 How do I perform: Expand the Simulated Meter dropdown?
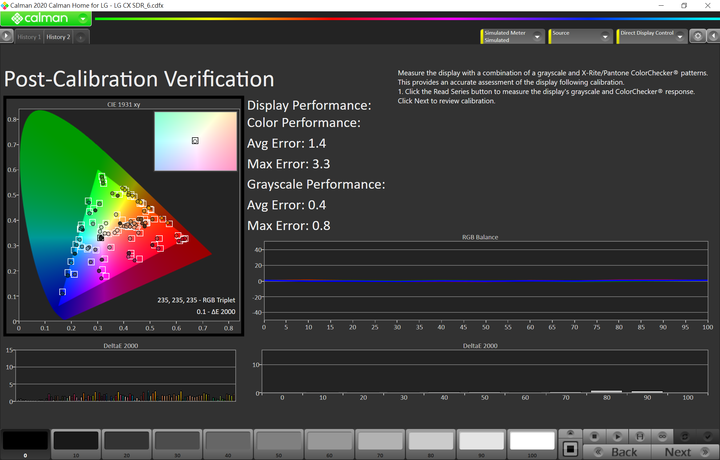tap(537, 37)
